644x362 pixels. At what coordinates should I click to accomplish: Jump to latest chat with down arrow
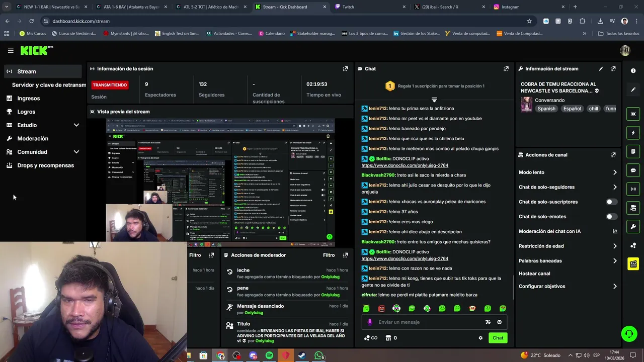click(434, 100)
